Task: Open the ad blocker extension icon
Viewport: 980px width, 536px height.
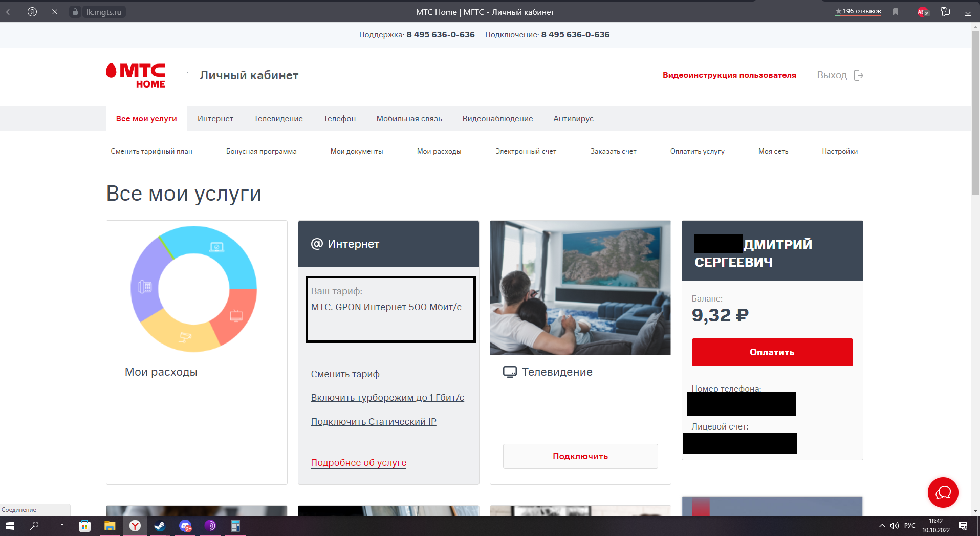Action: point(923,12)
